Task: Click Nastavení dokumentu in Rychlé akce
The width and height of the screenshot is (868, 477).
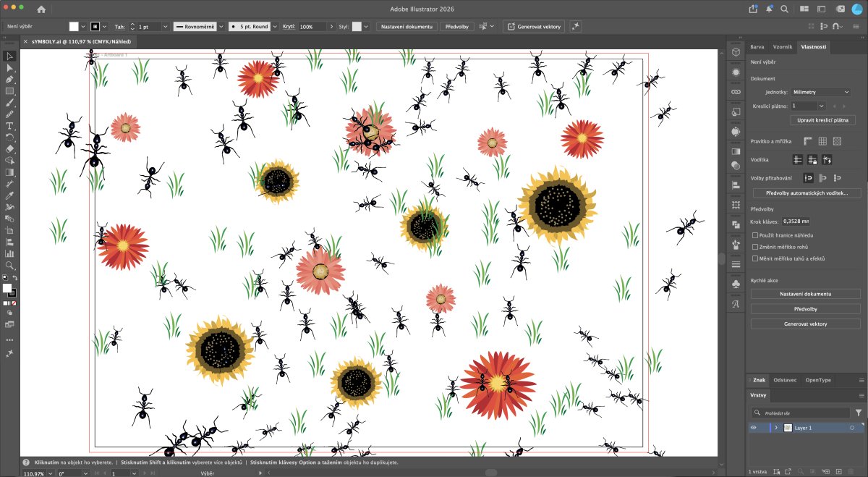Action: [x=805, y=294]
